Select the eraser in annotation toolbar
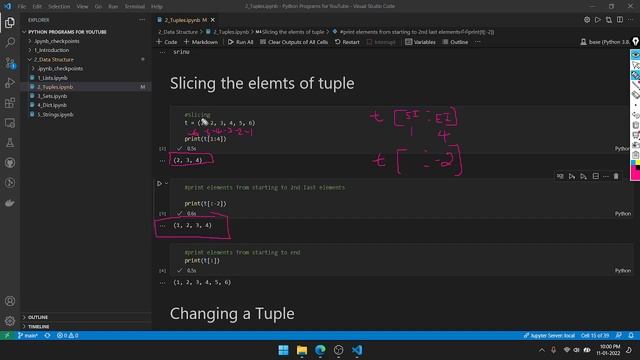 (635, 95)
